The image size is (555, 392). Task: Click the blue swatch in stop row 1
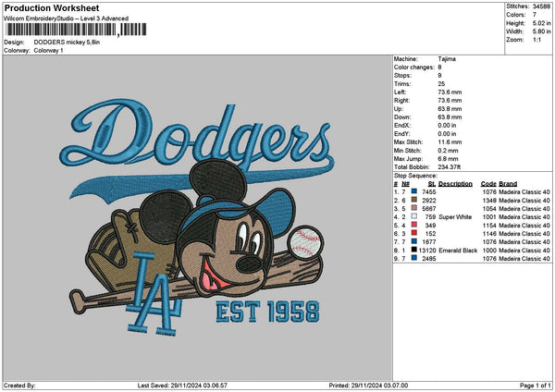pos(413,191)
